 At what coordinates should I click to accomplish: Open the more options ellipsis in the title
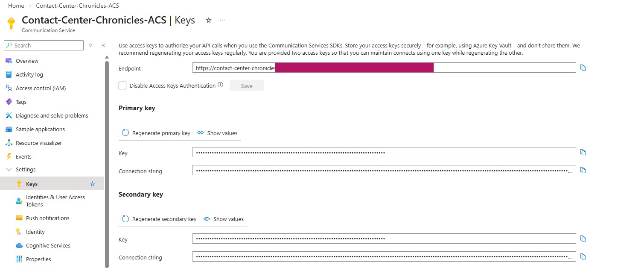click(x=222, y=20)
